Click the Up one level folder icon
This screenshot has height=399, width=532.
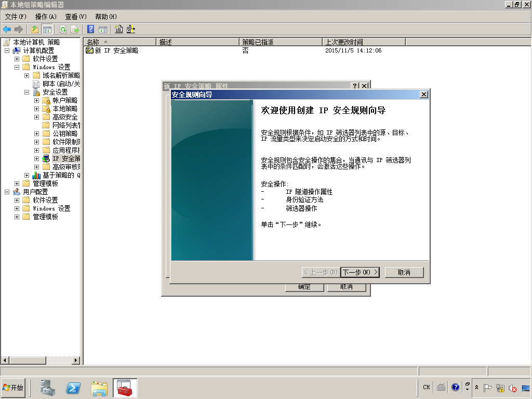[x=35, y=30]
